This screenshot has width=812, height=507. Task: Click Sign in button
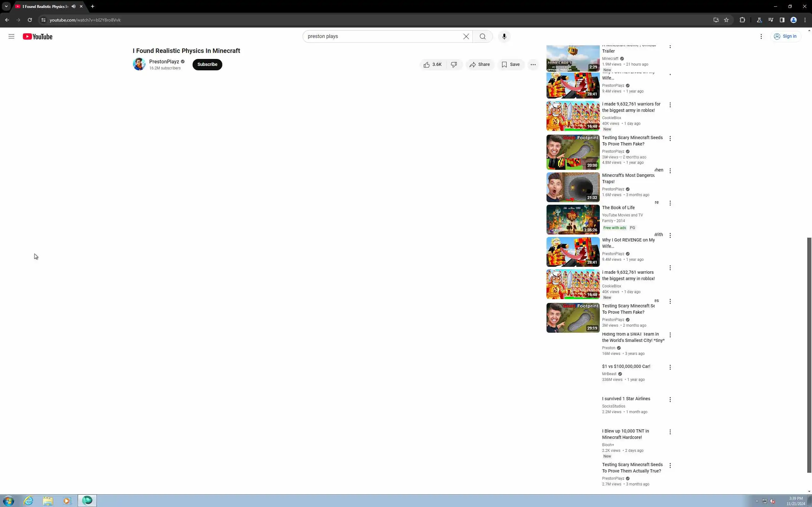point(785,36)
